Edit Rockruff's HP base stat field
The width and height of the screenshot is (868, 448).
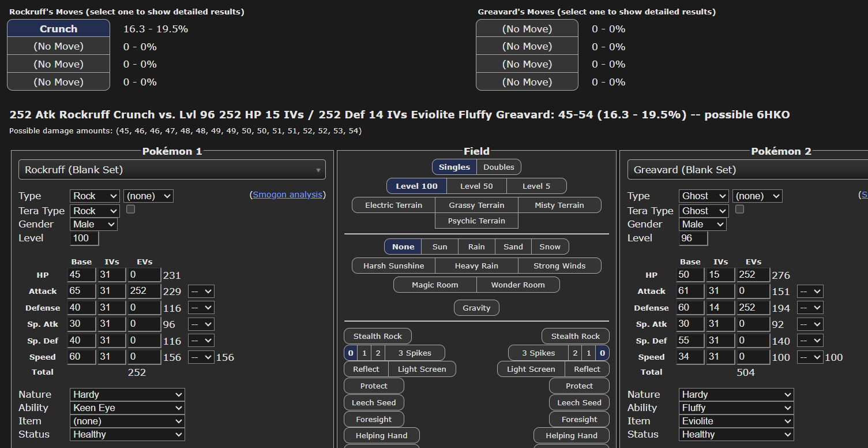tap(81, 275)
